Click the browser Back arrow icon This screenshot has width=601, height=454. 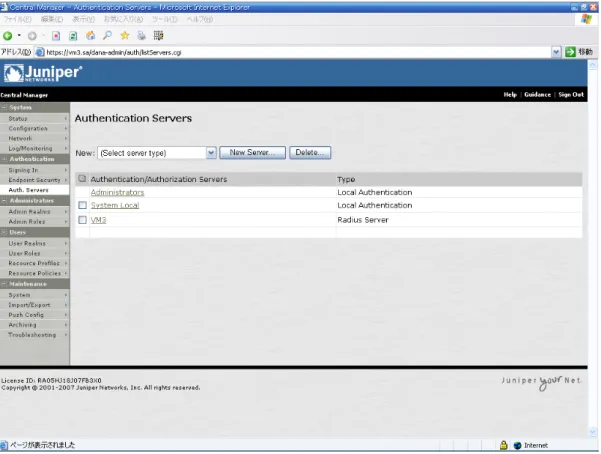click(8, 36)
